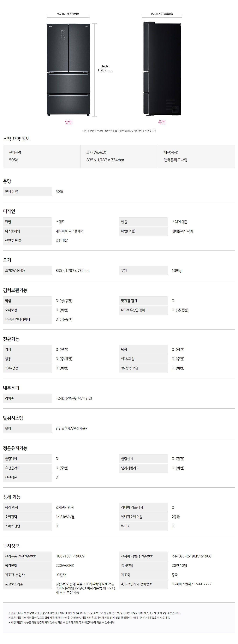This screenshot has width=238, height=644.
Task: Click the 탈취 칸칸탈취/UV안심제균+ value
Action: 71,429
